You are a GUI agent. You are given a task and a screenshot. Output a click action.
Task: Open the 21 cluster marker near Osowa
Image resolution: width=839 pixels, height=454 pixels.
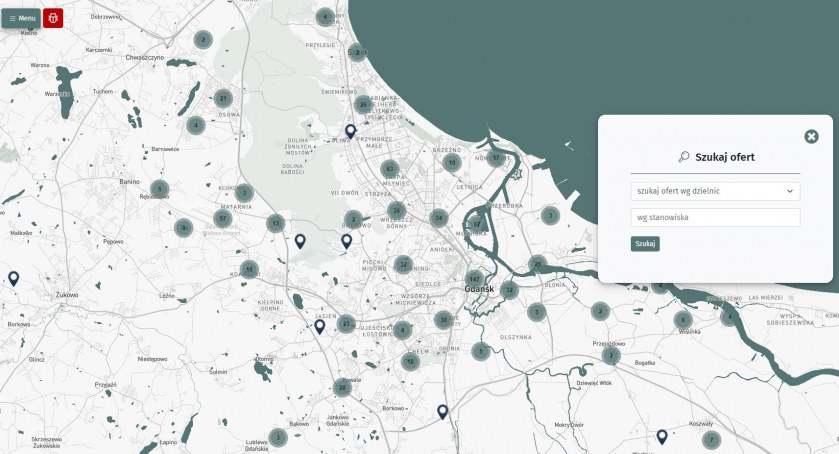coord(223,98)
